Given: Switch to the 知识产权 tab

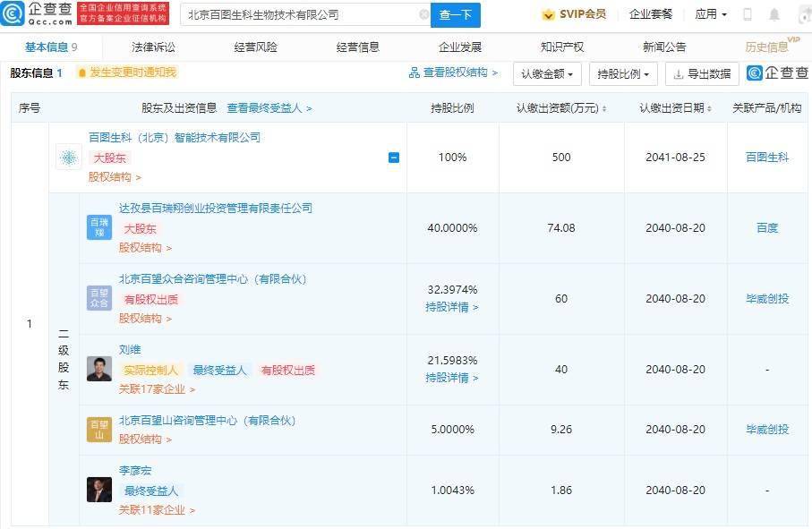Looking at the screenshot, I should (x=562, y=47).
